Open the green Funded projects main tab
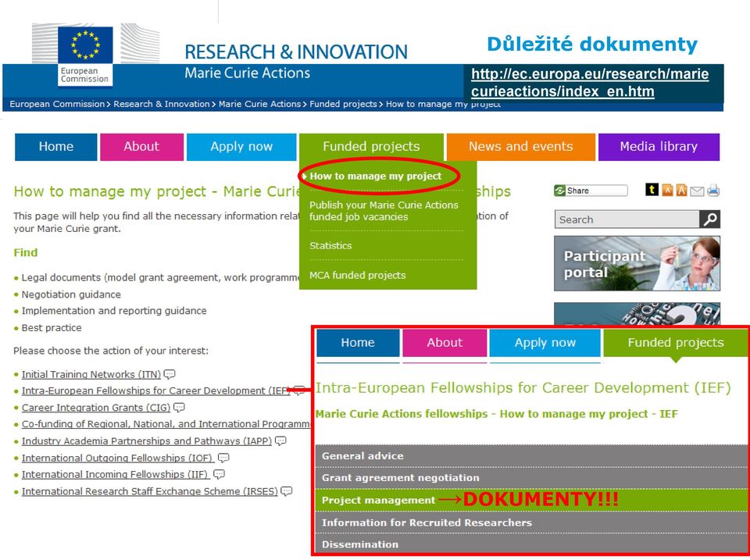 371,147
